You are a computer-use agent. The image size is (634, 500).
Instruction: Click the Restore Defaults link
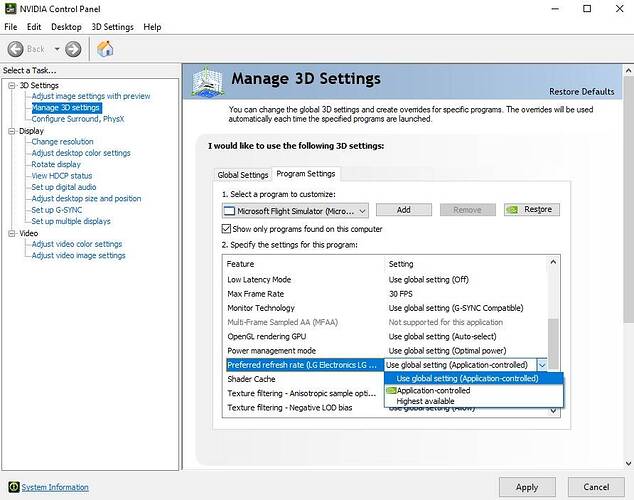581,92
